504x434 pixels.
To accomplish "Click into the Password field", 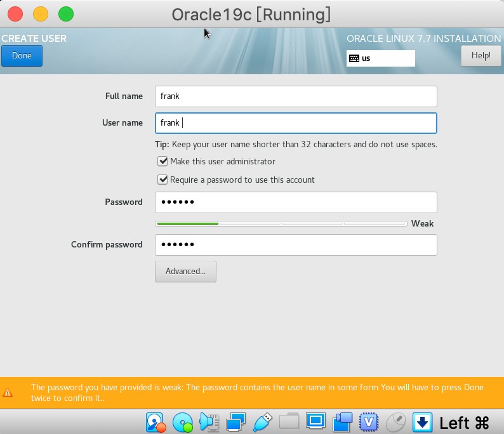I will click(x=296, y=202).
